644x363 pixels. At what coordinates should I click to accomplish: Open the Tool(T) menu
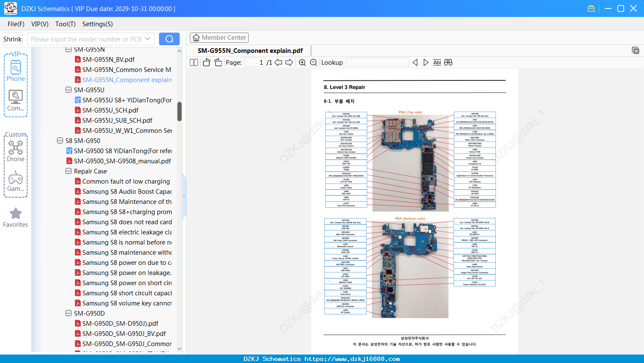tap(66, 24)
